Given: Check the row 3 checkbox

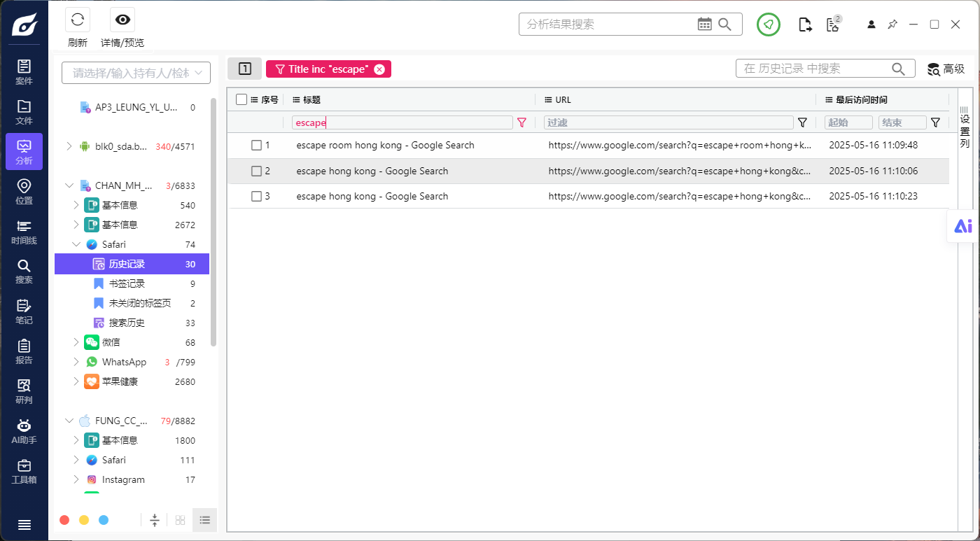Looking at the screenshot, I should point(256,196).
